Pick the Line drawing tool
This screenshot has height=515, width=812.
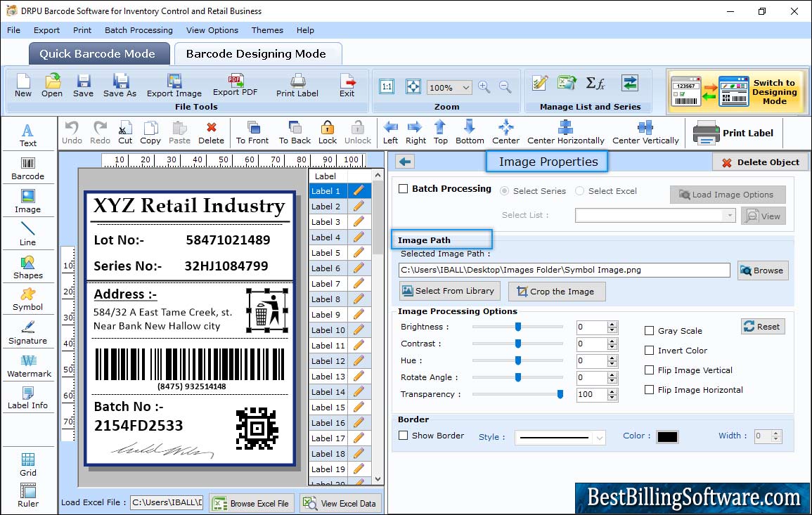28,234
